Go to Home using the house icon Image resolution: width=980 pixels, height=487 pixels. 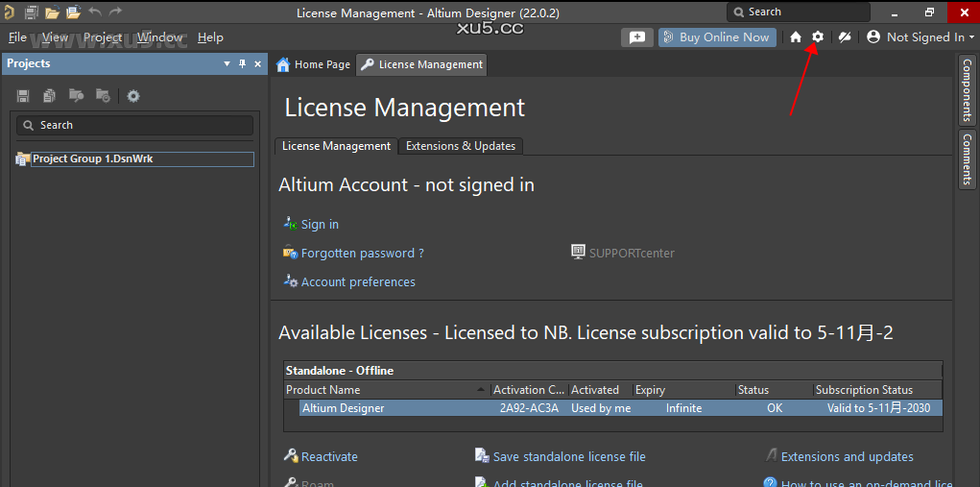coord(796,37)
